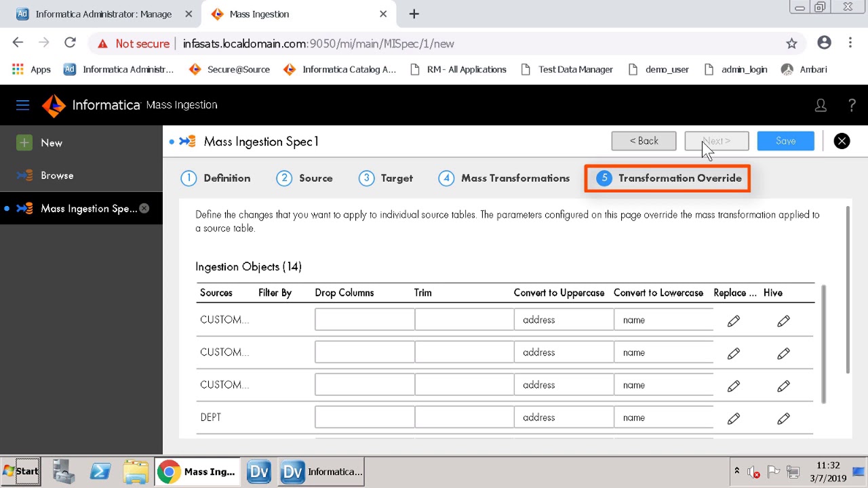Reload the current page

pos(70,43)
